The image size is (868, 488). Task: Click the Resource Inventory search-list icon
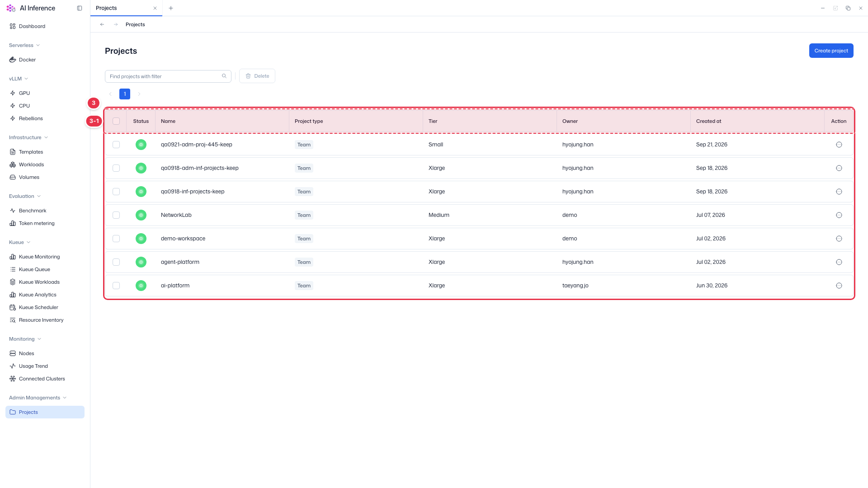(13, 320)
